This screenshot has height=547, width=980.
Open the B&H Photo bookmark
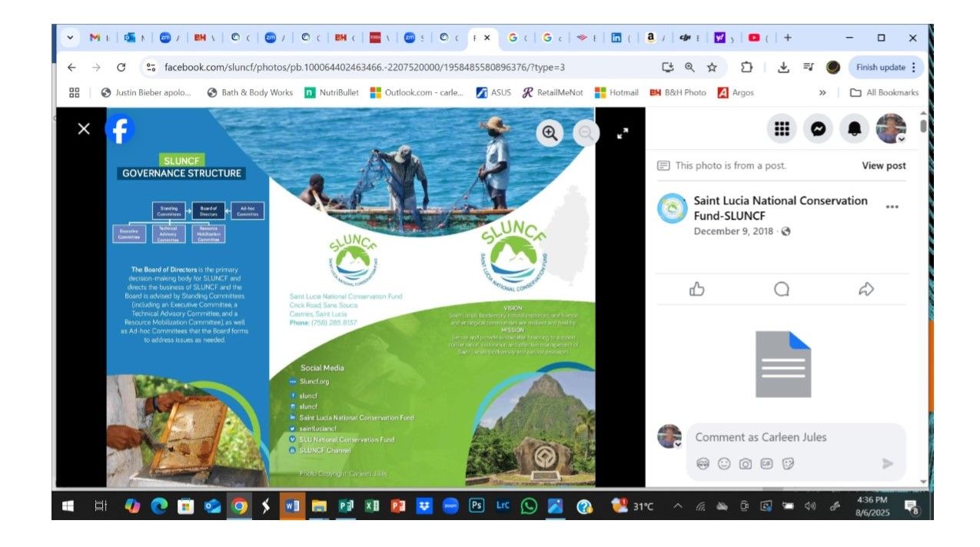pyautogui.click(x=678, y=92)
